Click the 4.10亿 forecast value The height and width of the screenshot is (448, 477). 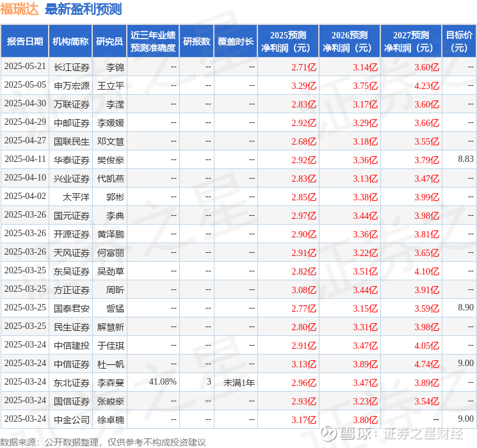(x=426, y=271)
